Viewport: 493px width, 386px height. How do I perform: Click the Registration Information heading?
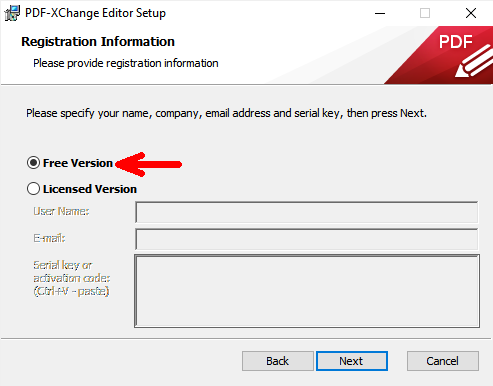point(98,42)
